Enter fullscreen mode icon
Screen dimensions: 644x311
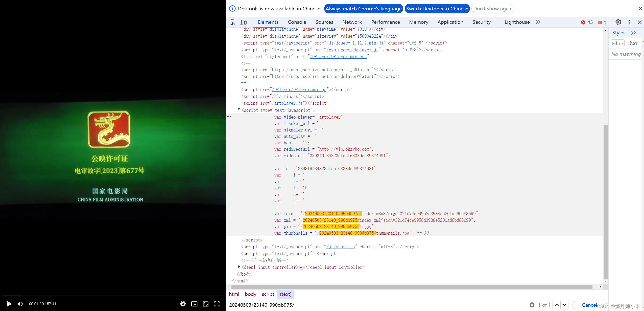pos(217,304)
